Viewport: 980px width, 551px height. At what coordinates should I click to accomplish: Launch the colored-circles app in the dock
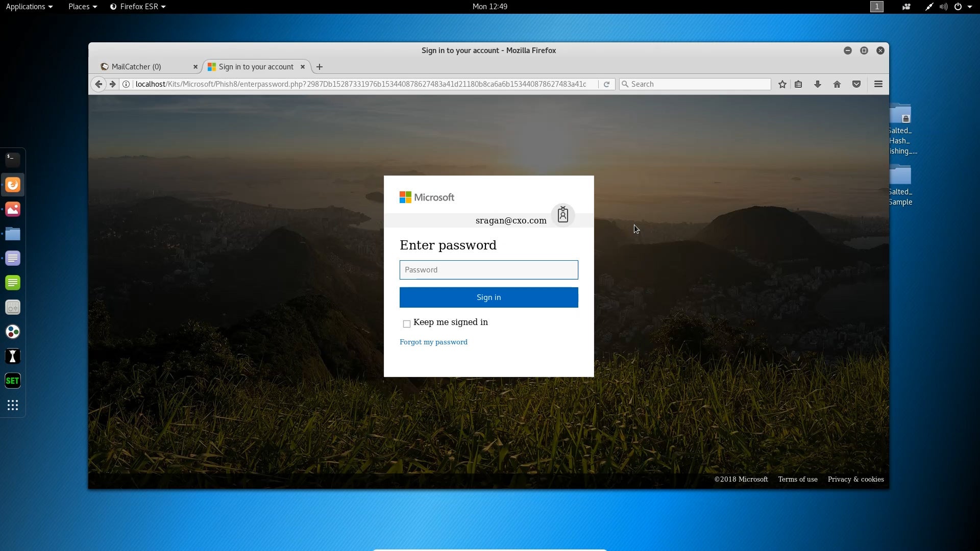click(x=13, y=332)
